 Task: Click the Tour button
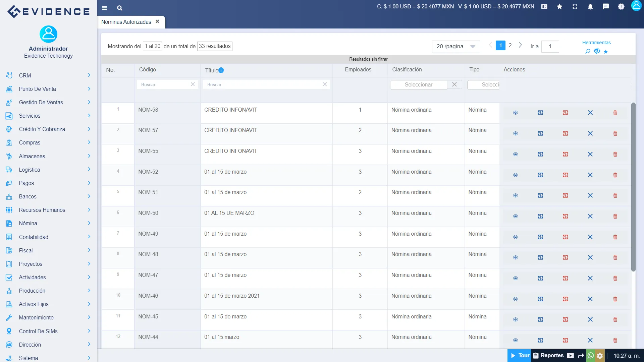tap(520, 356)
